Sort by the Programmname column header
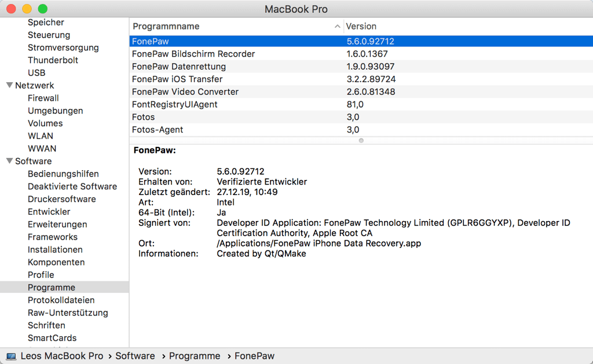The image size is (593, 364). click(x=166, y=26)
